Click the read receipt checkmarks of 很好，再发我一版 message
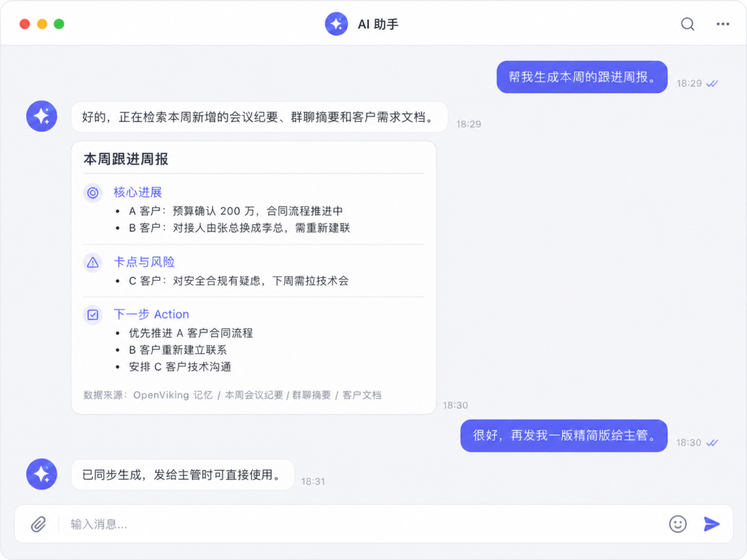Image resolution: width=747 pixels, height=560 pixels. point(712,443)
